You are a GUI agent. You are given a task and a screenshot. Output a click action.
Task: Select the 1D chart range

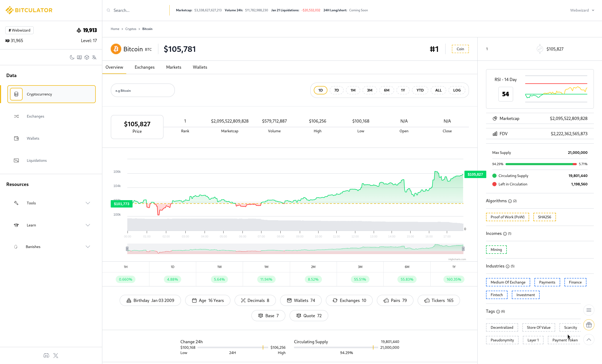pyautogui.click(x=320, y=90)
